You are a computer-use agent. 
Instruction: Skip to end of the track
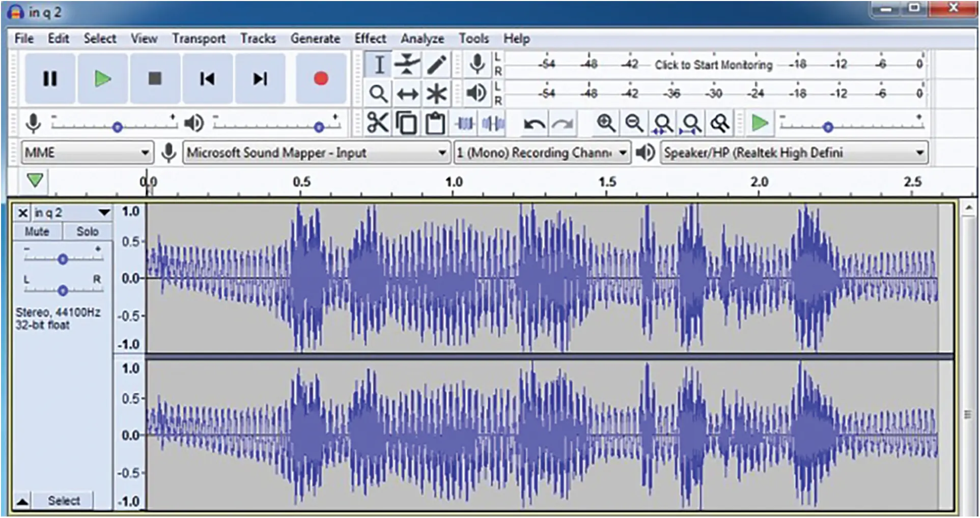pyautogui.click(x=260, y=78)
